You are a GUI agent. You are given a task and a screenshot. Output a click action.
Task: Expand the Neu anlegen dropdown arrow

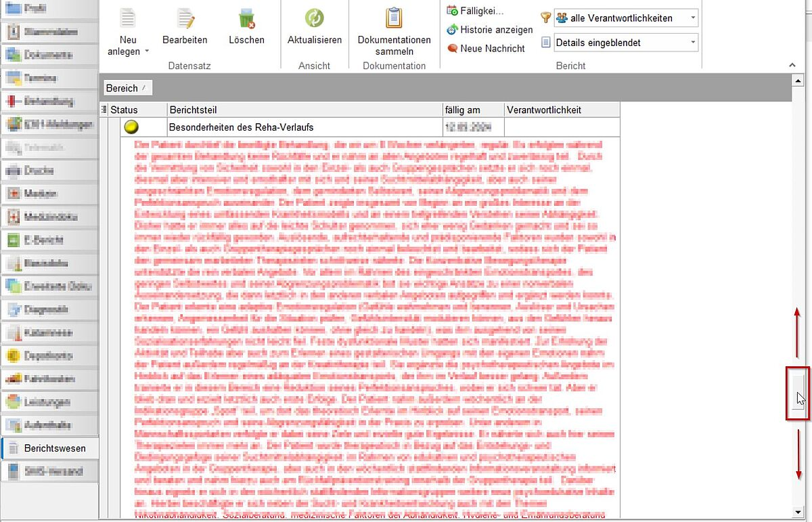tap(147, 51)
